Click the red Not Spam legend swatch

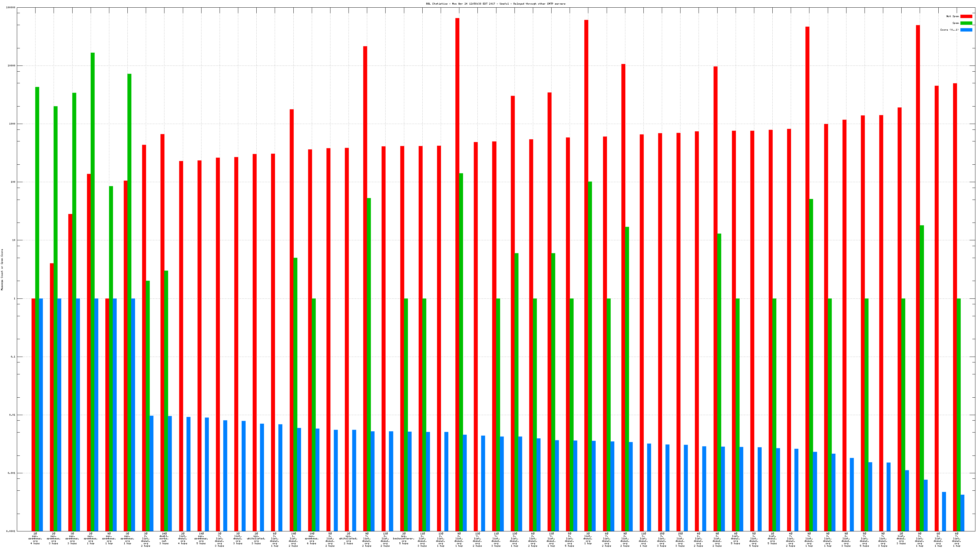point(966,16)
